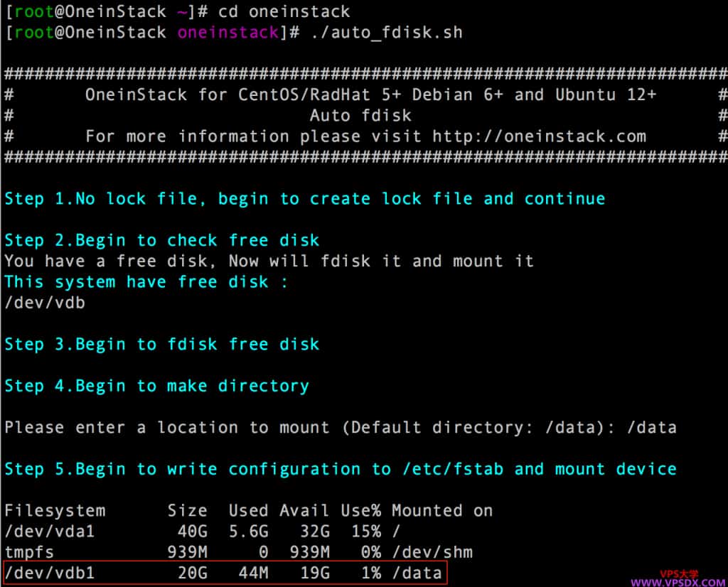Select the 'Step 4.Begin to make directory' line
This screenshot has height=587, width=728.
coord(156,386)
